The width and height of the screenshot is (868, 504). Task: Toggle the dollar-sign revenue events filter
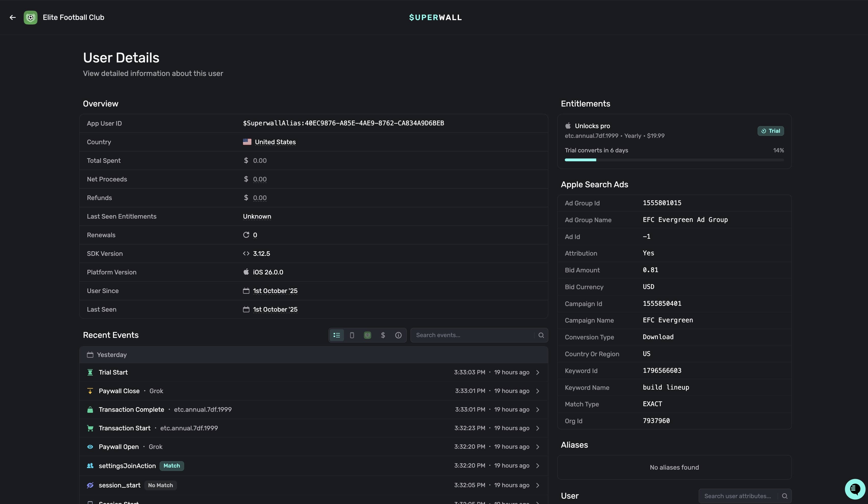point(383,335)
